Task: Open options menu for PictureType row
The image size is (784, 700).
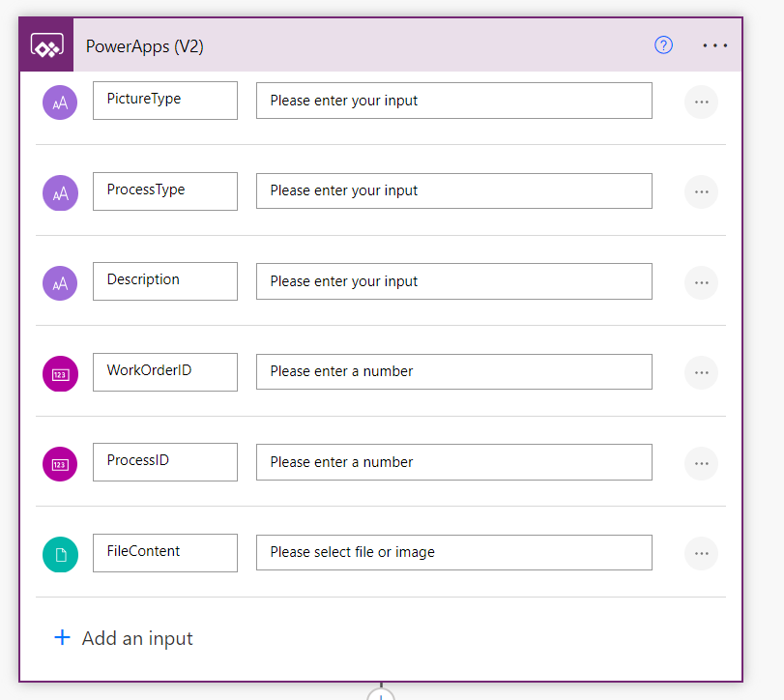Action: [x=701, y=102]
